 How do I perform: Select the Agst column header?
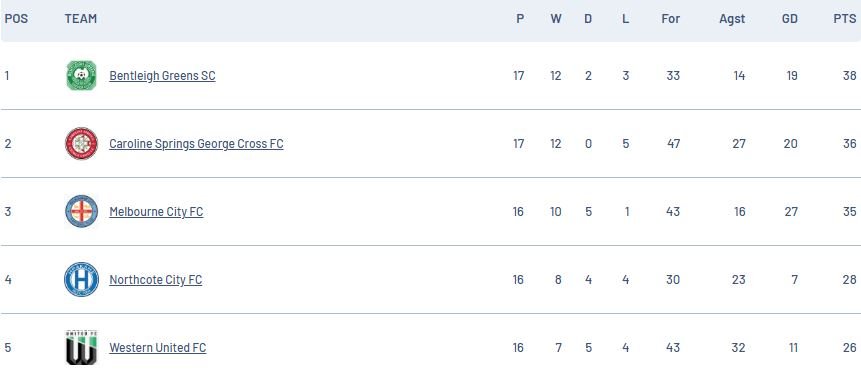coord(732,19)
